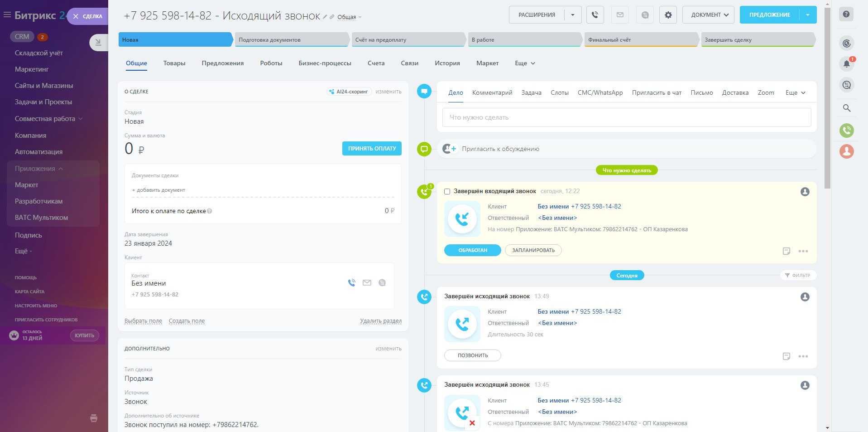This screenshot has height=432, width=868.
Task: Select the Комментарий tab in timeline
Action: click(x=492, y=93)
